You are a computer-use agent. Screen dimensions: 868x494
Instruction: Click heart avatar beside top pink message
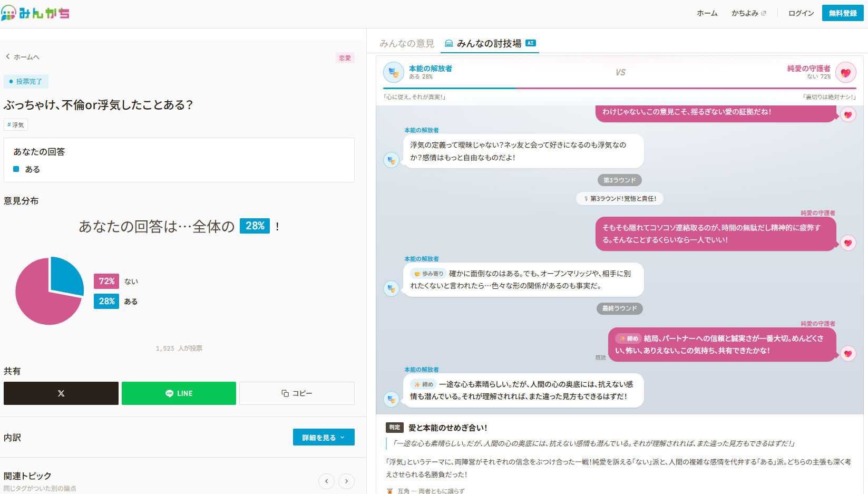tap(848, 114)
